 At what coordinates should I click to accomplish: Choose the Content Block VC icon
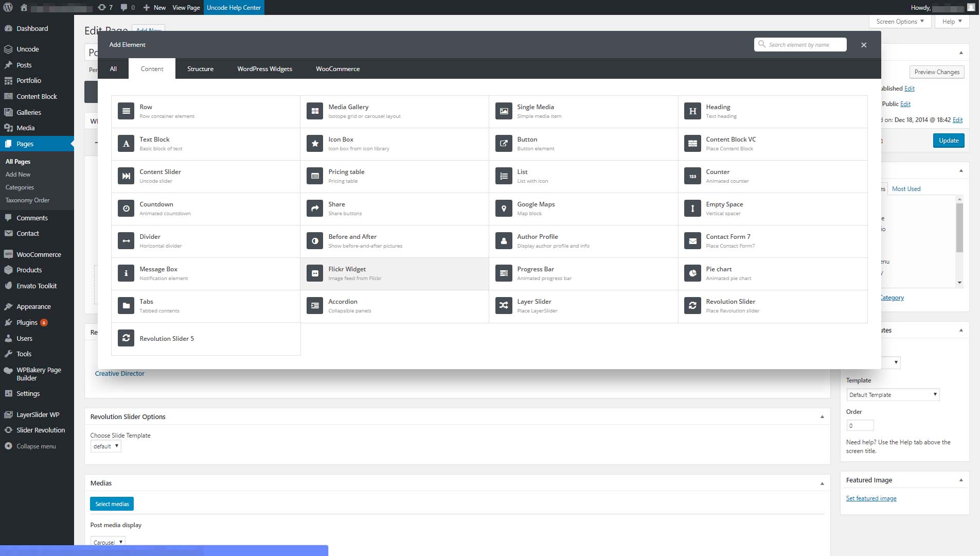[x=692, y=144]
